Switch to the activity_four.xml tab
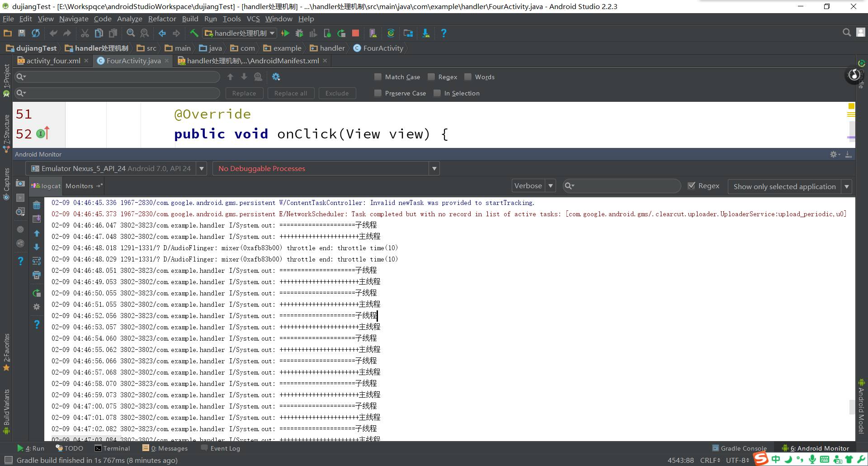 53,61
